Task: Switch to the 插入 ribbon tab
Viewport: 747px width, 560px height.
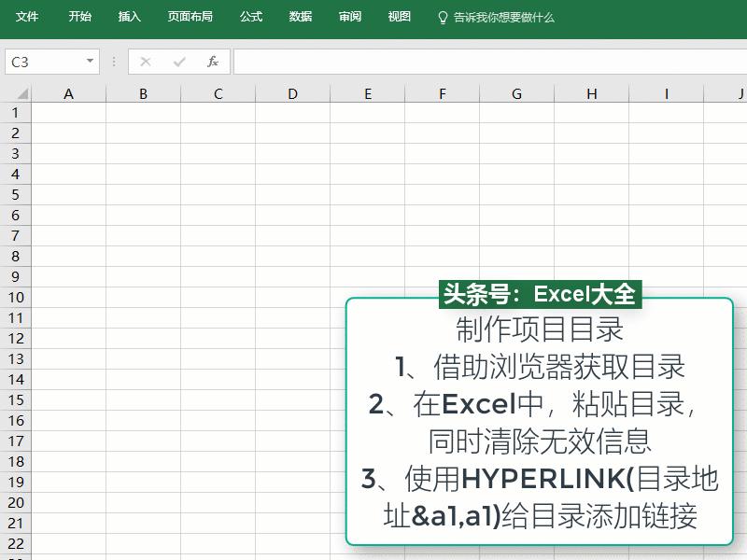Action: pyautogui.click(x=128, y=16)
